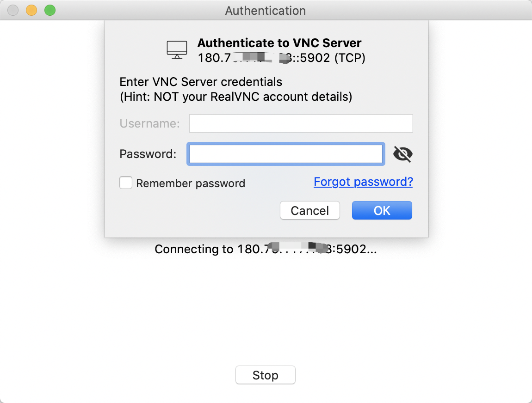The image size is (532, 403).
Task: Click the server address ending in ::5902 (TCP)
Action: click(x=281, y=58)
